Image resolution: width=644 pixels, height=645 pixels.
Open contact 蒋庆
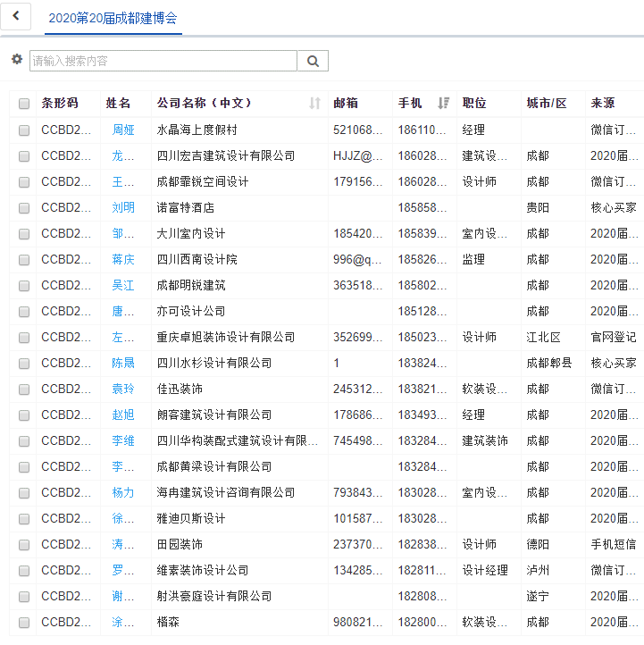tap(123, 260)
